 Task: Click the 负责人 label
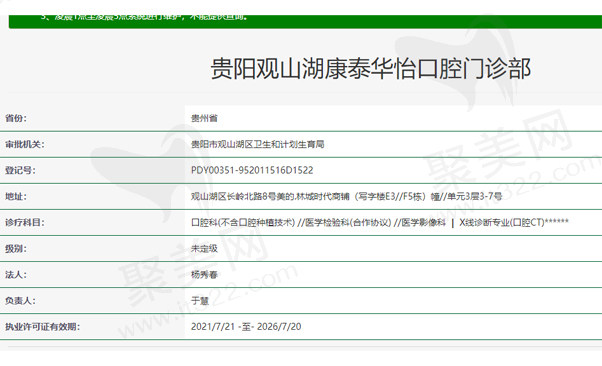[x=20, y=301]
